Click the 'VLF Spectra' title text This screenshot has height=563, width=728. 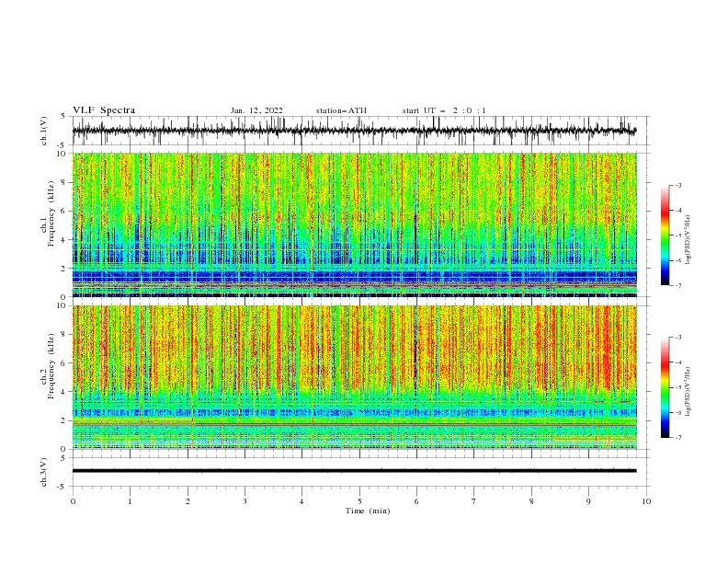click(x=104, y=110)
